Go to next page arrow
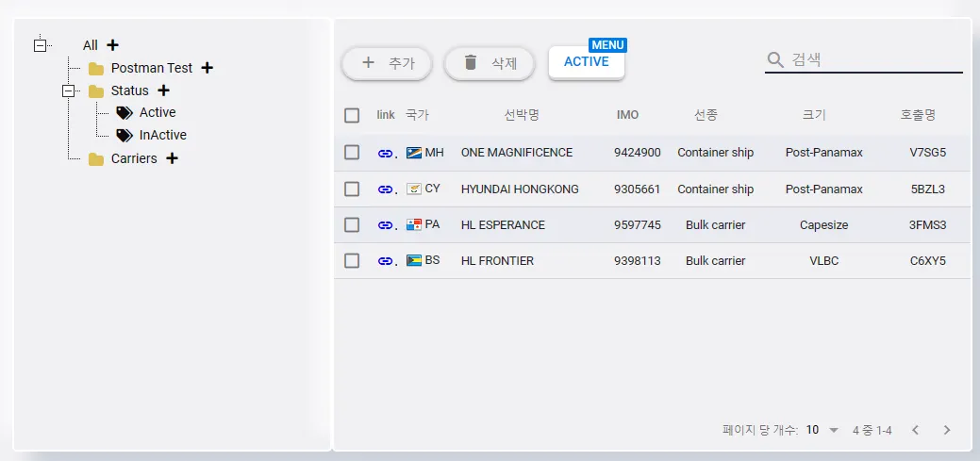The width and height of the screenshot is (980, 461). [x=947, y=430]
